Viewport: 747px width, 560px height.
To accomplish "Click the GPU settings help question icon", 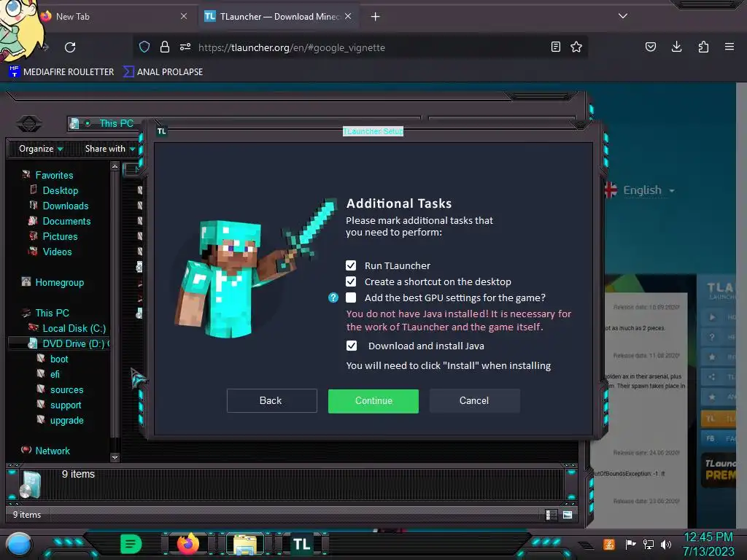I will pos(333,297).
